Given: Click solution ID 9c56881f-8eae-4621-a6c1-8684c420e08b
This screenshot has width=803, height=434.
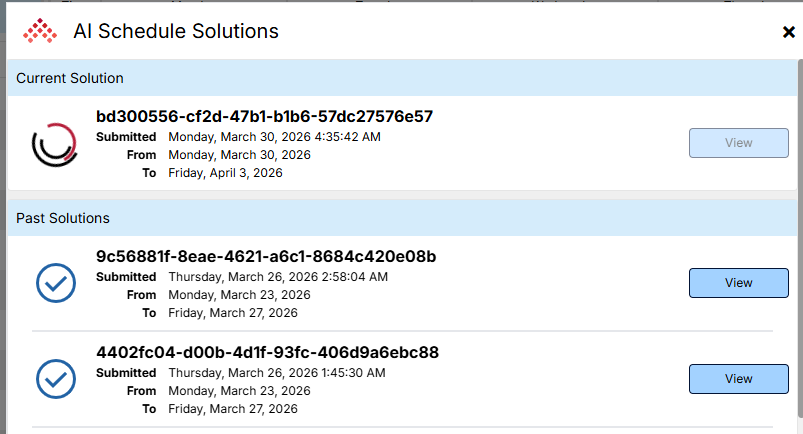Looking at the screenshot, I should tap(266, 256).
